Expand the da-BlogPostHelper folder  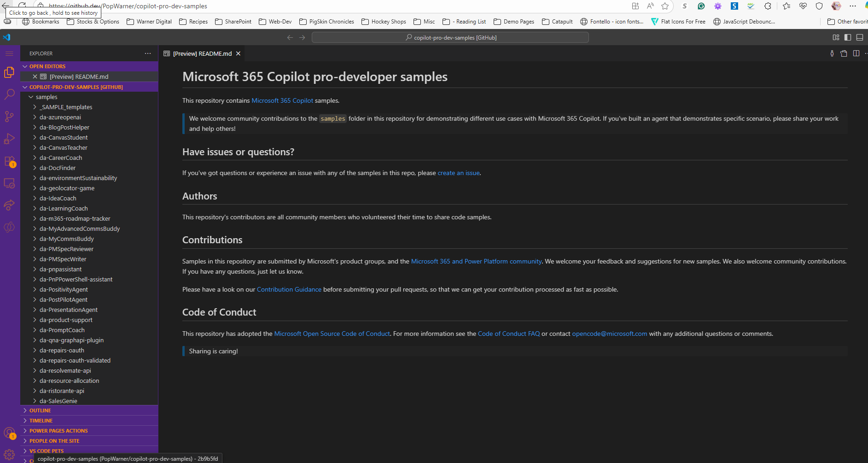coord(89,128)
